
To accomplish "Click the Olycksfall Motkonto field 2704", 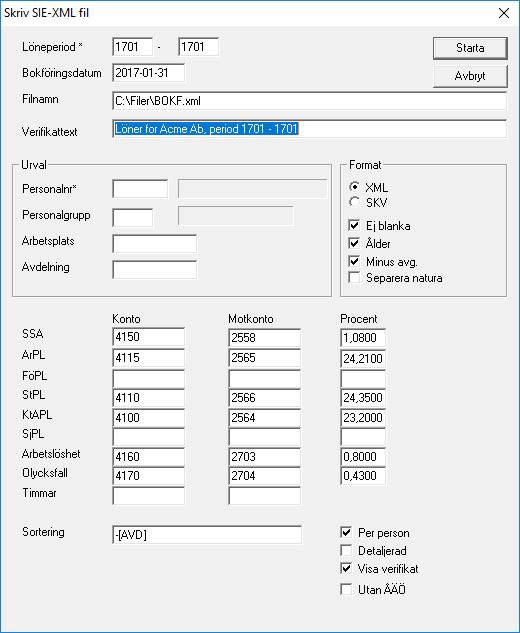I will tap(264, 476).
